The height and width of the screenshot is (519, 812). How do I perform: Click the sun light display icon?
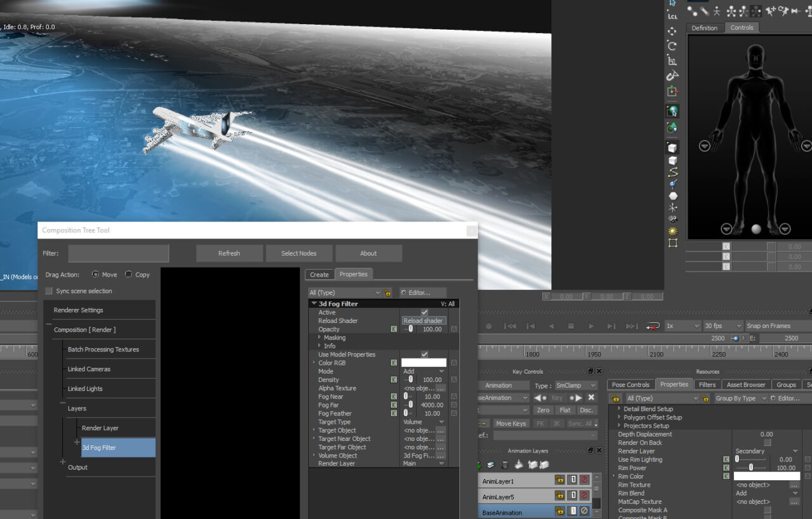[672, 232]
